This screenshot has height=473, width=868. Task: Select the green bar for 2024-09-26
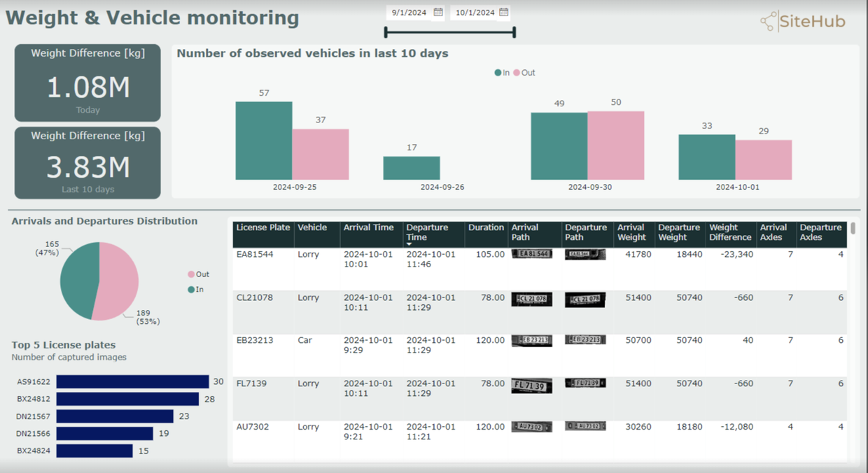[412, 168]
